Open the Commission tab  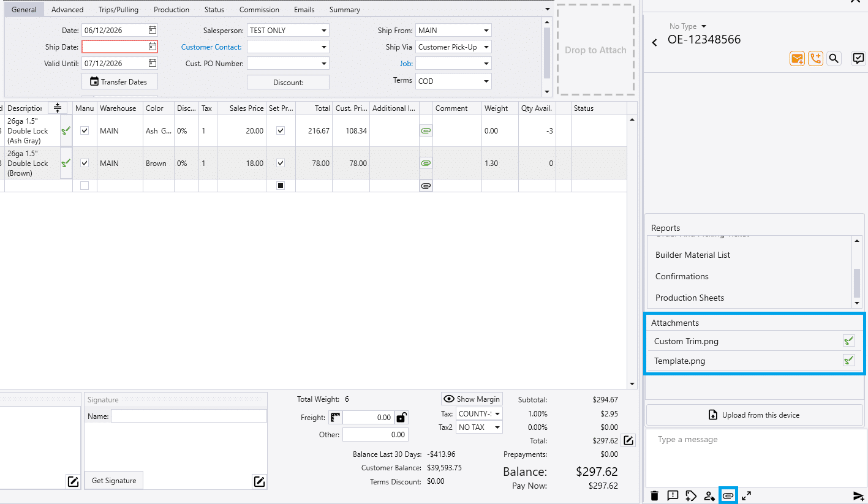[259, 10]
